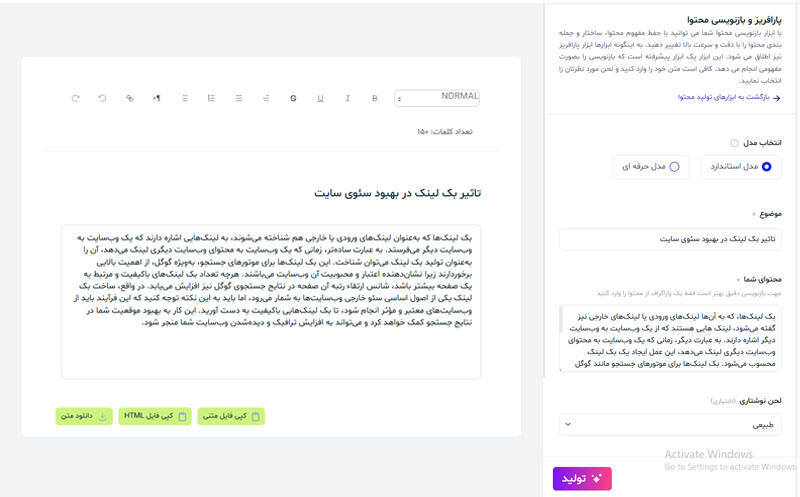Click the بازگشت به ابزارهای تولید محتوا link
Viewport: 800px width, 497px height.
[x=728, y=97]
